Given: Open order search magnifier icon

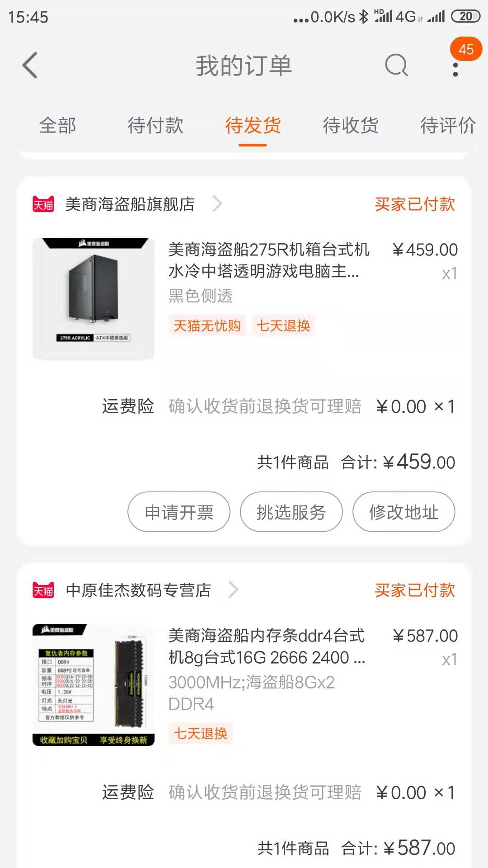Looking at the screenshot, I should click(x=396, y=66).
